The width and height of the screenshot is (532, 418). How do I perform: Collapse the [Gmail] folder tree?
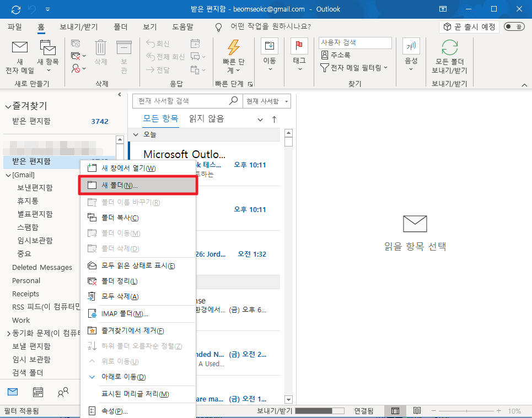pos(8,175)
